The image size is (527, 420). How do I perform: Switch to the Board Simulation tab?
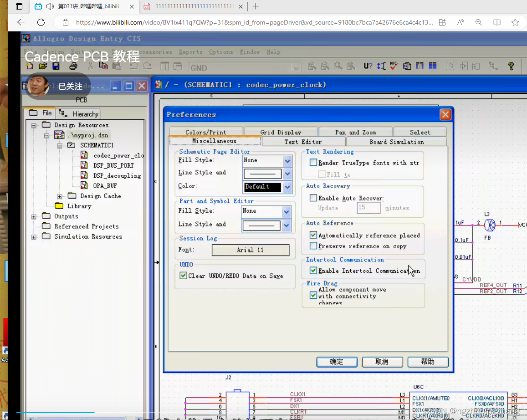coord(397,142)
